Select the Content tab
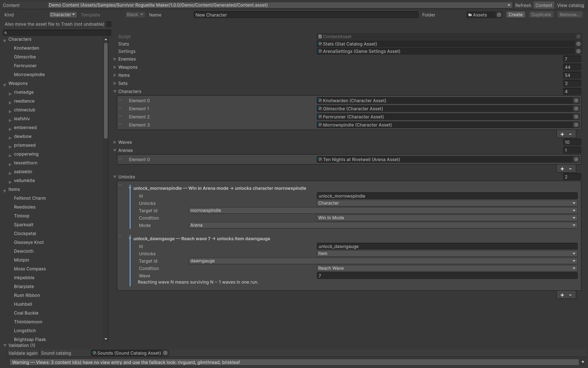 pos(544,5)
